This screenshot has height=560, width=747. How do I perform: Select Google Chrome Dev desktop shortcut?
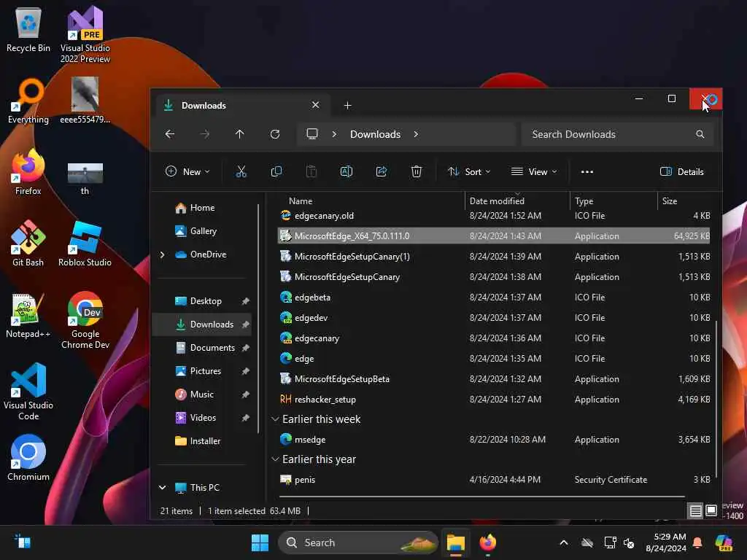click(x=85, y=321)
